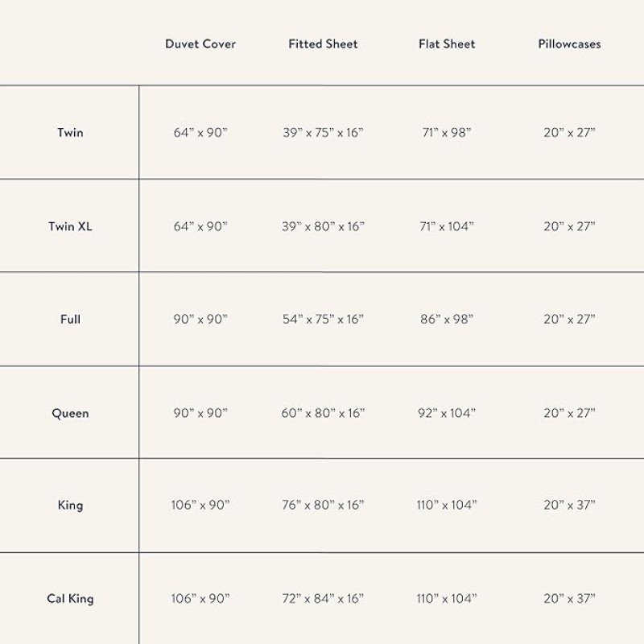This screenshot has width=644, height=644.
Task: Select Queen flat sheet 92" x 104"
Action: click(x=447, y=413)
